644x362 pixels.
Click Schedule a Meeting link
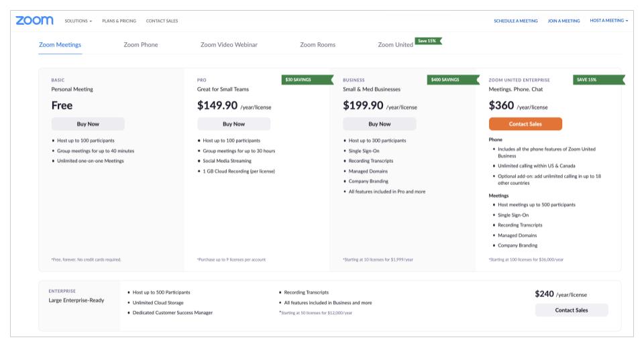(x=515, y=21)
